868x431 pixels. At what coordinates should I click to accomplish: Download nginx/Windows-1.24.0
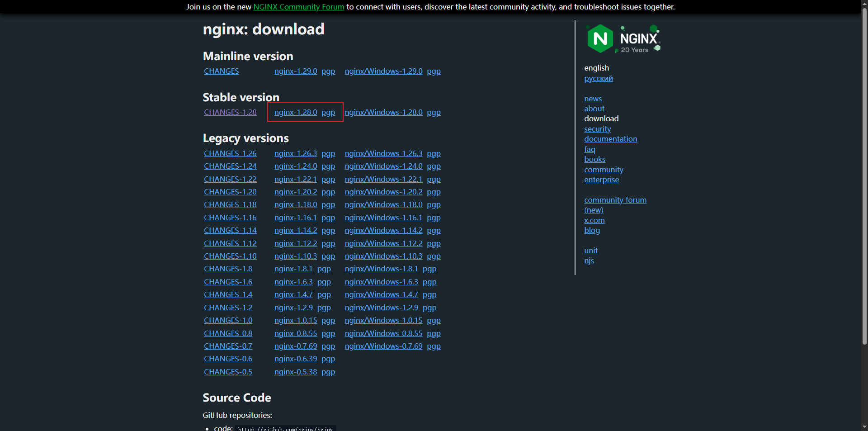pos(383,166)
